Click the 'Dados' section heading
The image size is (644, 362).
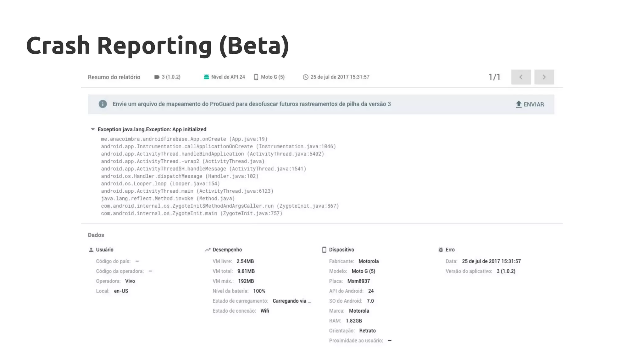96,235
